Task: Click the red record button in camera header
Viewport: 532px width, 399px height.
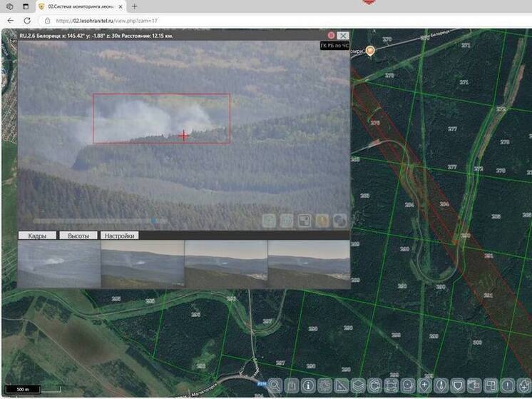Action: coord(331,35)
